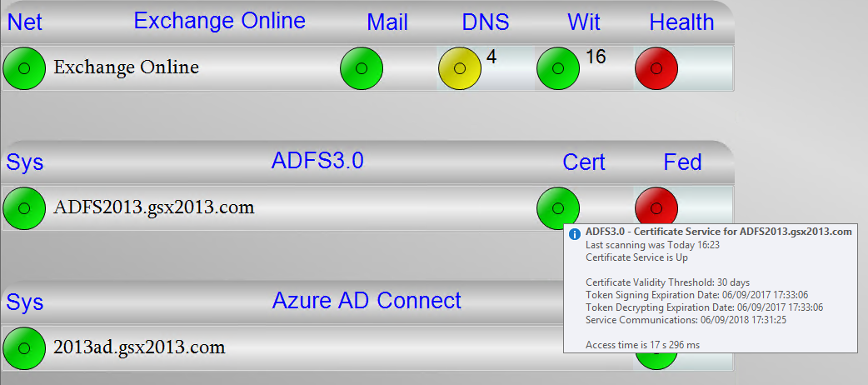This screenshot has height=385, width=868.
Task: Click the Sys header above 2013ad.gsx2013.com
Action: [25, 302]
